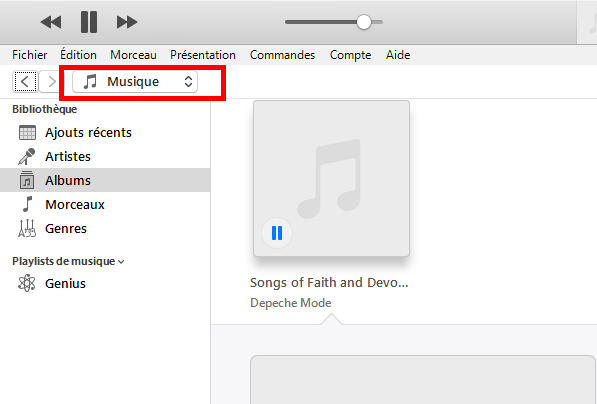Click the album title Songs of Faith and Devo...

(329, 283)
